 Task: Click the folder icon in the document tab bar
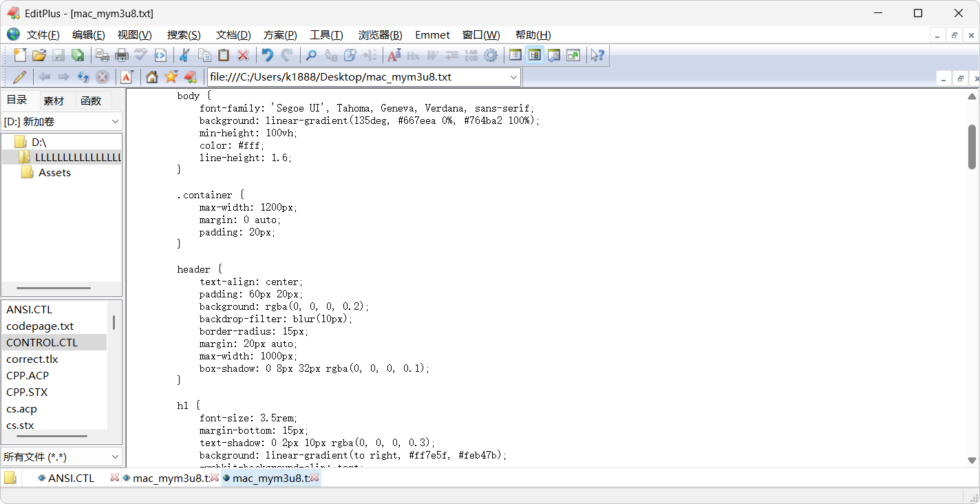tap(10, 478)
